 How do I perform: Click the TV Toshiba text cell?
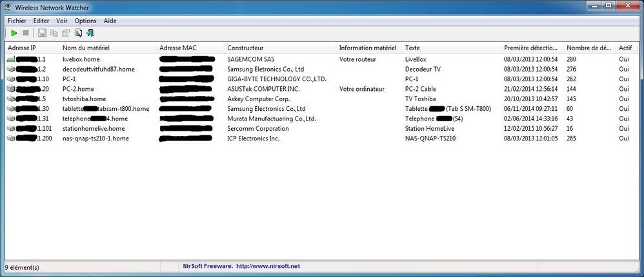421,99
